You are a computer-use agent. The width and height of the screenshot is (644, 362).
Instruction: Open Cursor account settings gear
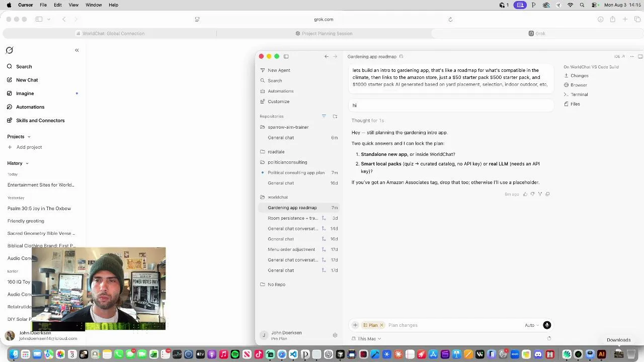[x=335, y=335]
